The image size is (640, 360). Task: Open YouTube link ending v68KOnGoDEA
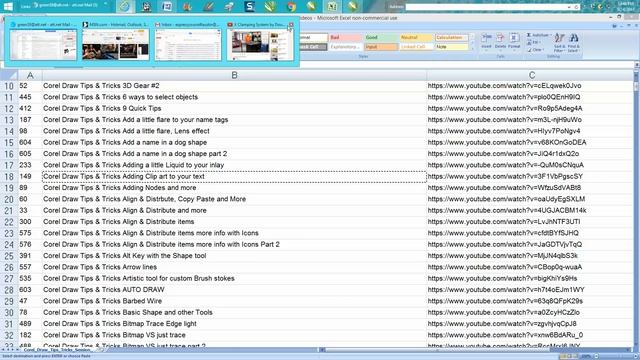coord(507,142)
